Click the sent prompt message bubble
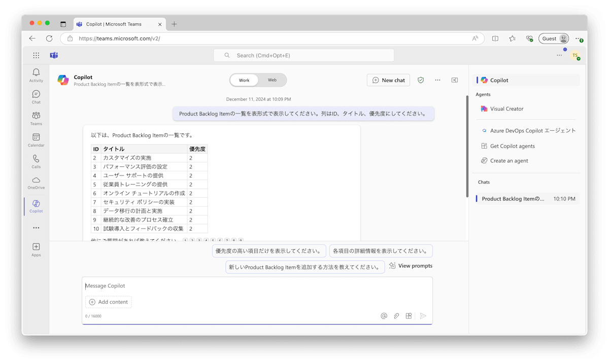This screenshot has width=609, height=364. click(x=303, y=114)
